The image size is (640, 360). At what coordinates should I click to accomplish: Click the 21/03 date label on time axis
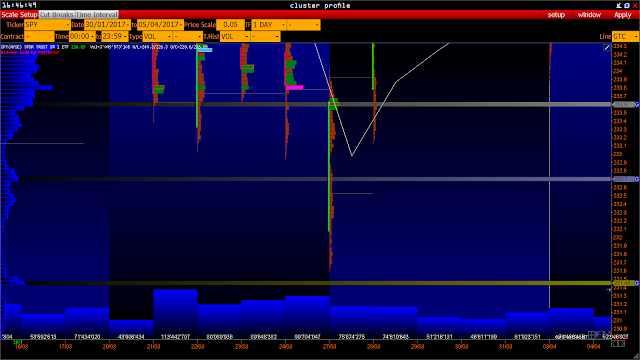153,347
